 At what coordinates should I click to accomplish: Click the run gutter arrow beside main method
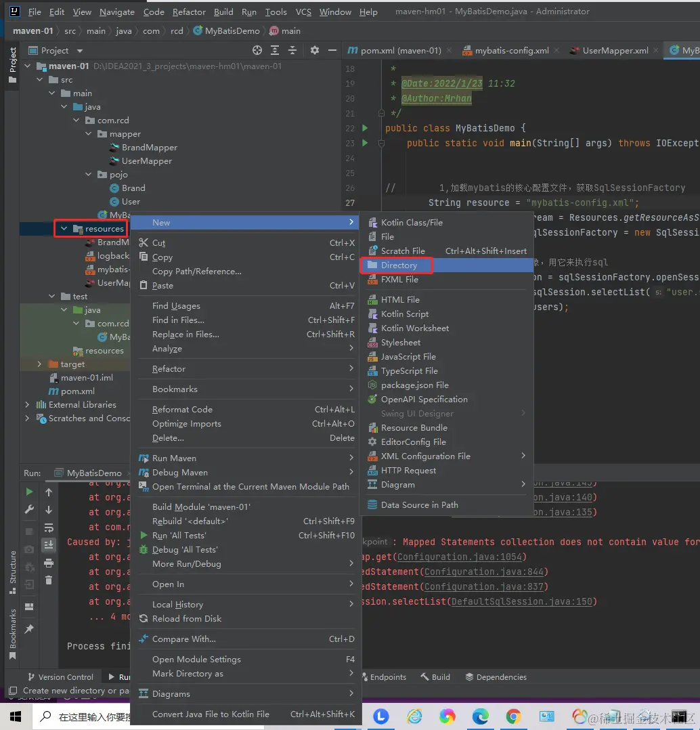[x=365, y=143]
